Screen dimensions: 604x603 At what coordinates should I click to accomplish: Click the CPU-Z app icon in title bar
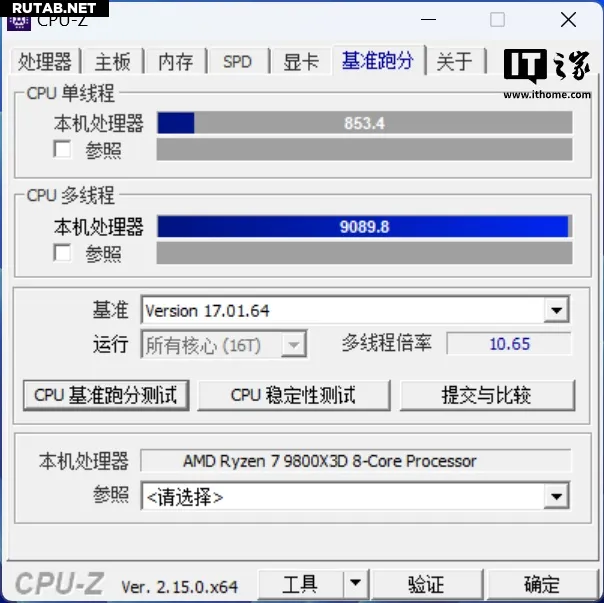[x=18, y=23]
